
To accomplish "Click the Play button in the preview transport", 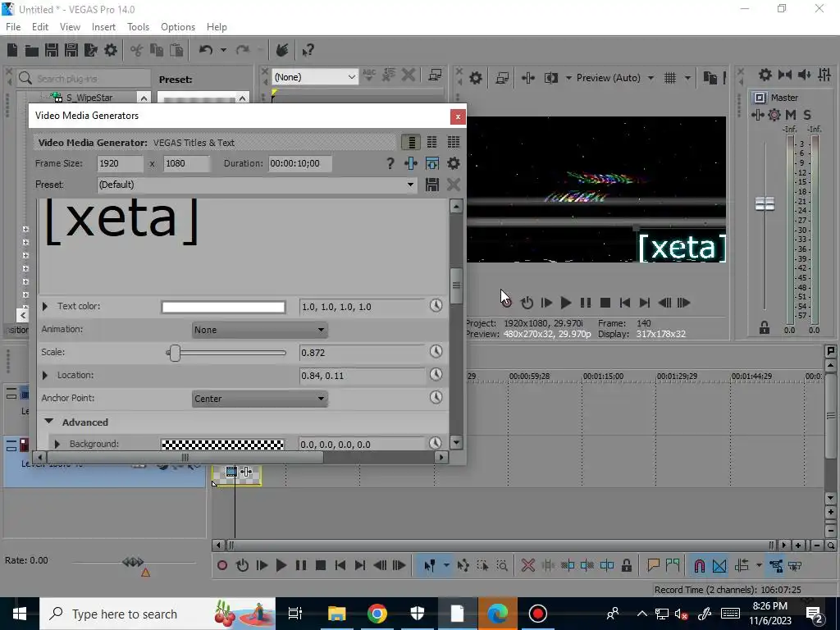I will 565,303.
